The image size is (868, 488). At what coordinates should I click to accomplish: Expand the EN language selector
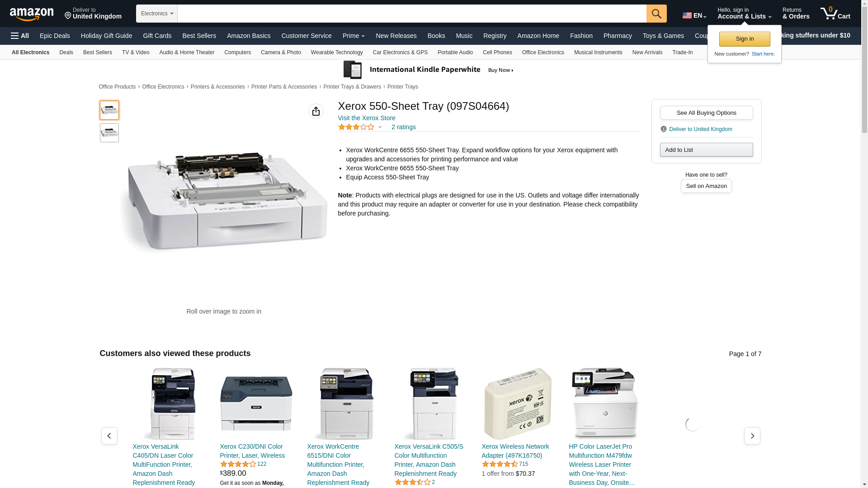(694, 15)
